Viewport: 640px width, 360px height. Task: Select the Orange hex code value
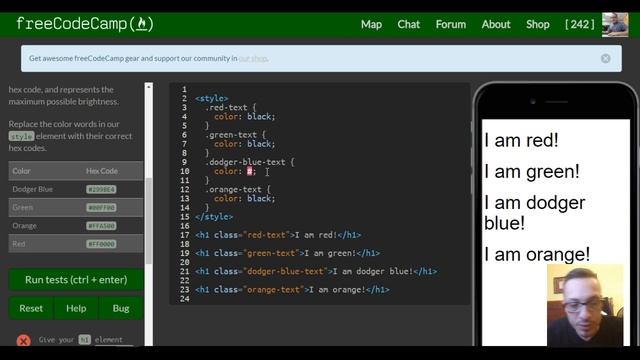click(101, 226)
